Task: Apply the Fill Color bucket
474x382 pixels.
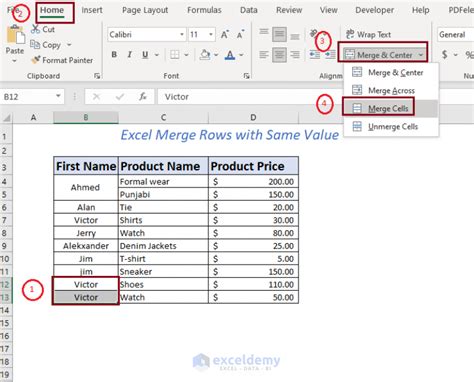Action: click(205, 54)
